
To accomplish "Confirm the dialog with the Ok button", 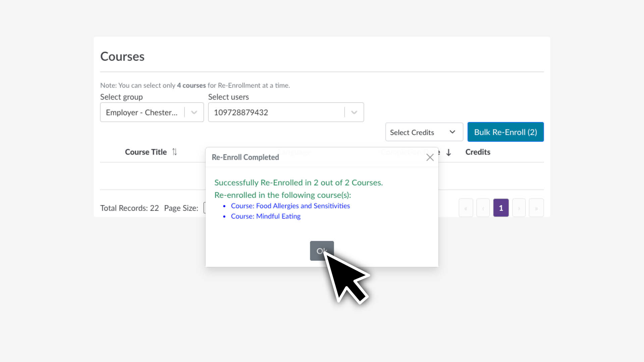I will 321,251.
